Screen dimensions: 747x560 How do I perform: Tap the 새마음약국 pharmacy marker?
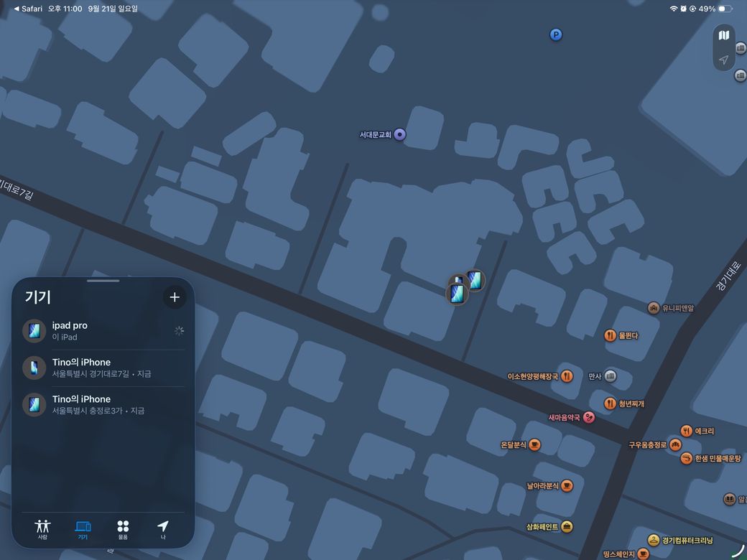tap(589, 418)
